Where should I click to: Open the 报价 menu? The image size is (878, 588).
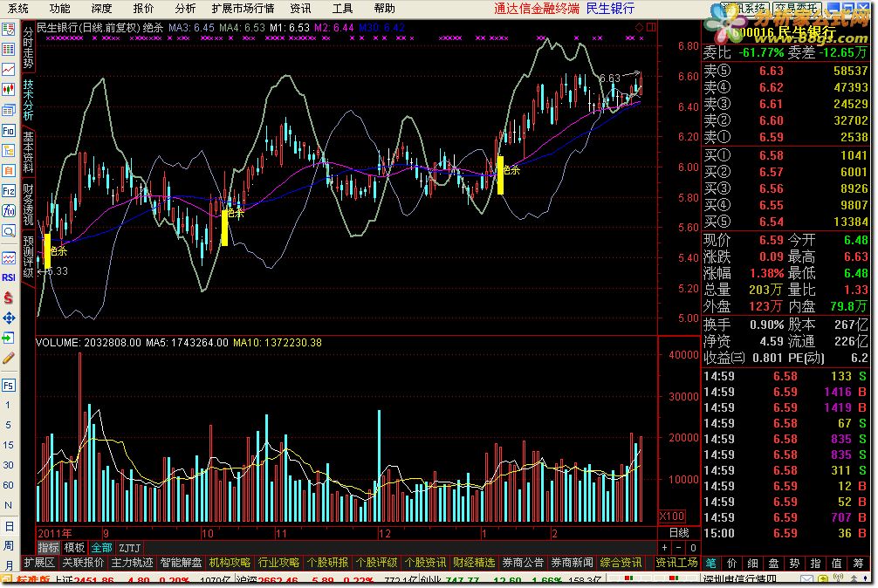click(143, 9)
